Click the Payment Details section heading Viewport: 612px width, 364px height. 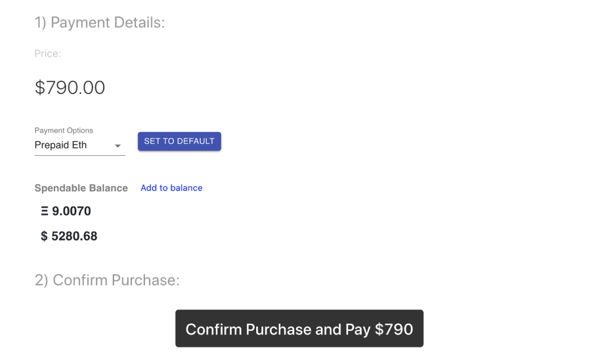[x=100, y=23]
